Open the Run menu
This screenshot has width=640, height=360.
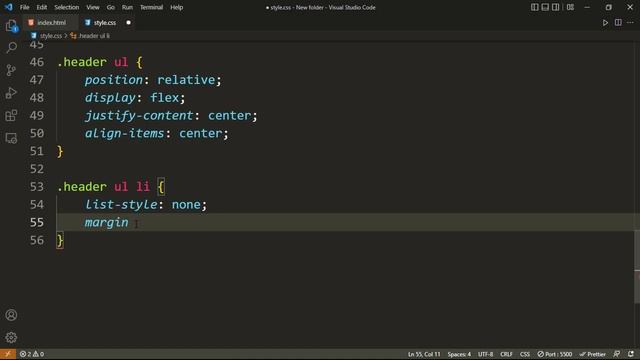(x=127, y=7)
